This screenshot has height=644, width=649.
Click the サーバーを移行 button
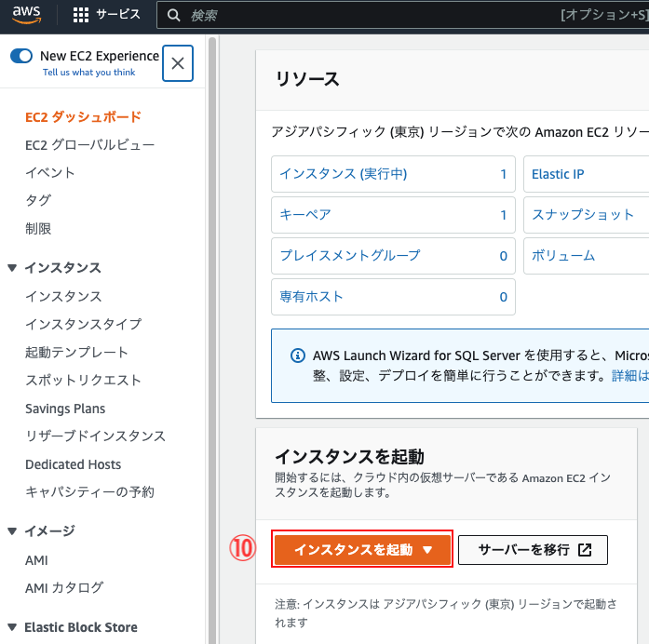point(534,550)
